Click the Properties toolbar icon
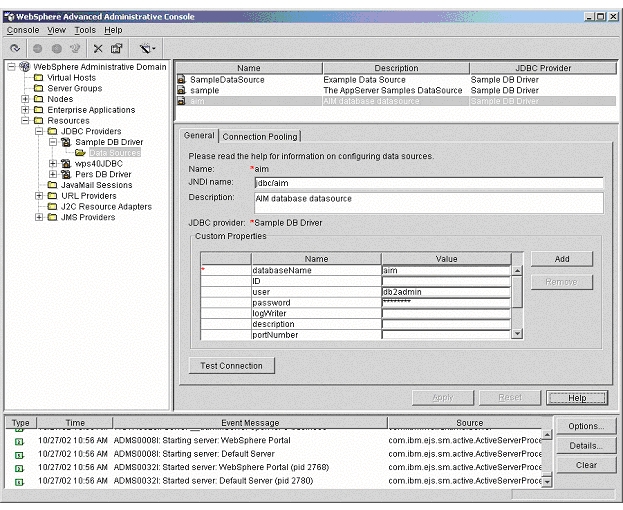Viewport: 623px width, 510px height. 116,48
